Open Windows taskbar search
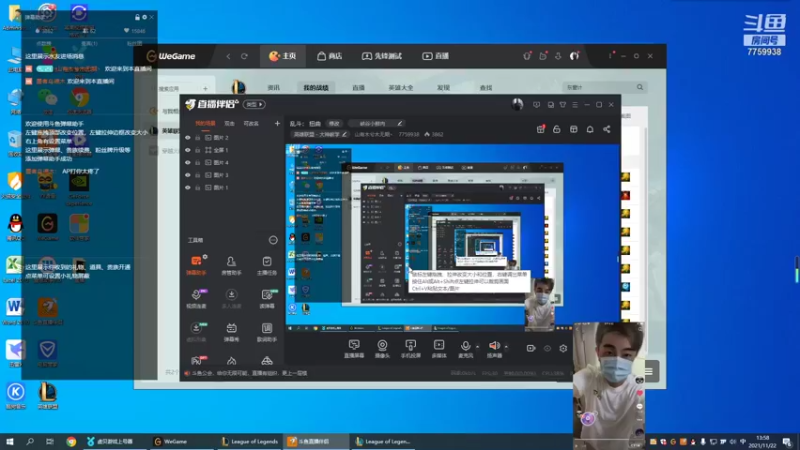 pos(30,441)
